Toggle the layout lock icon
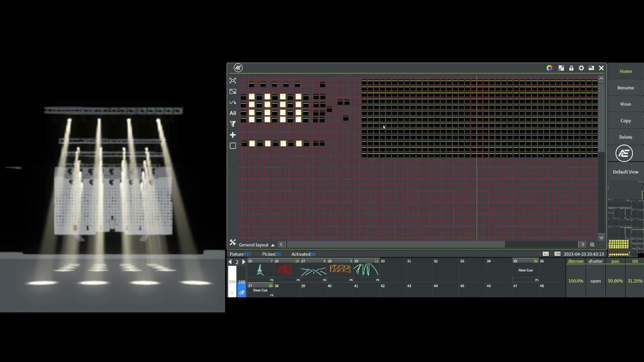 pyautogui.click(x=571, y=68)
